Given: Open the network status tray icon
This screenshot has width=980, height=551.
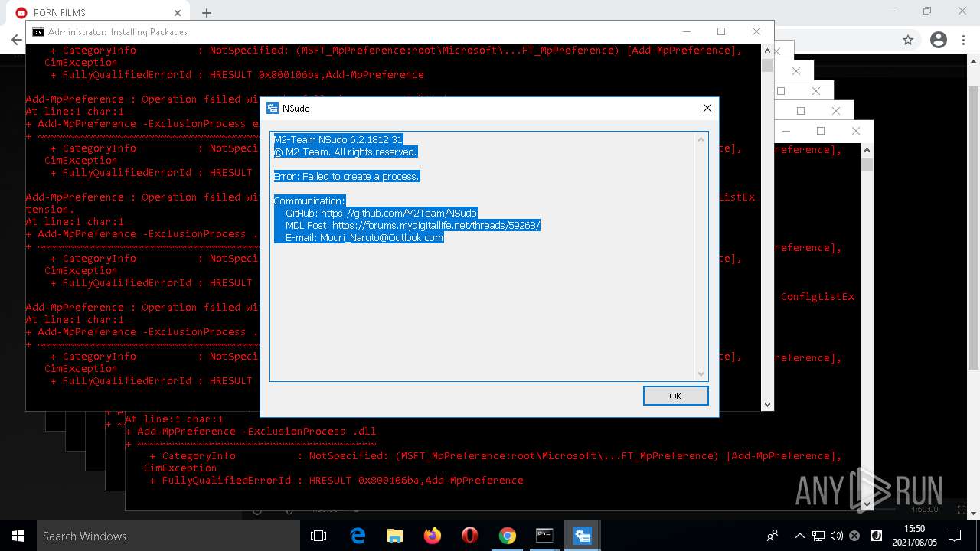Looking at the screenshot, I should 818,536.
